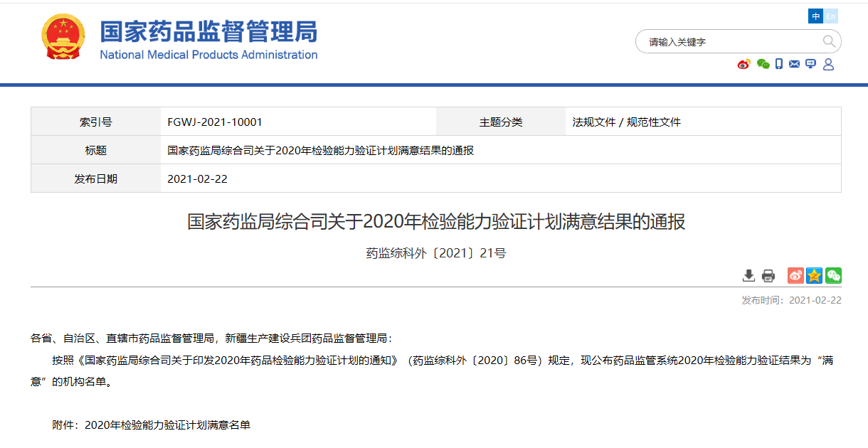Share to QQ Zone with star icon
868x448 pixels.
click(x=815, y=275)
